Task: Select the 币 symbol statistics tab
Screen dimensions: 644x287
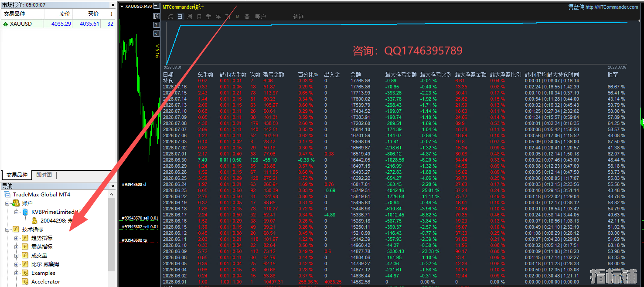Action: [228, 17]
